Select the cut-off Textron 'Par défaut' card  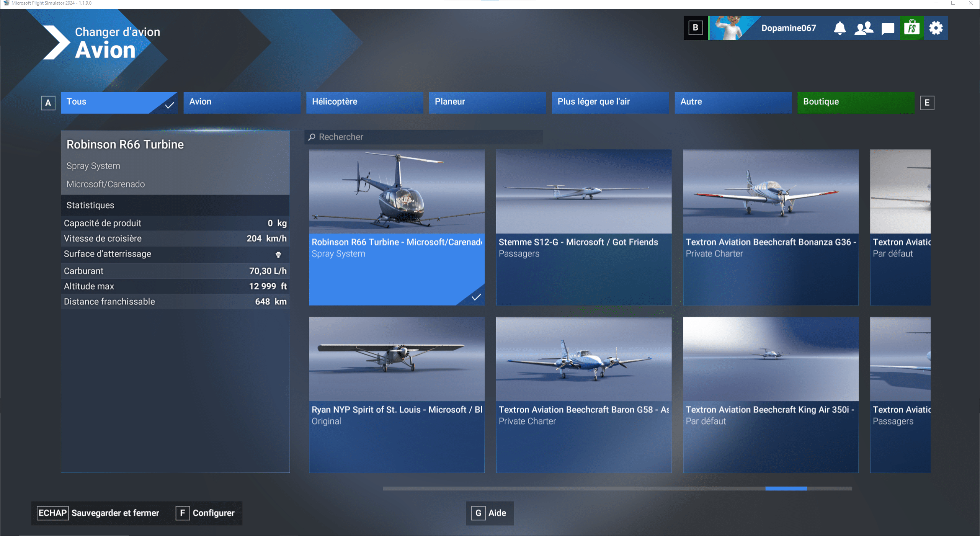900,227
